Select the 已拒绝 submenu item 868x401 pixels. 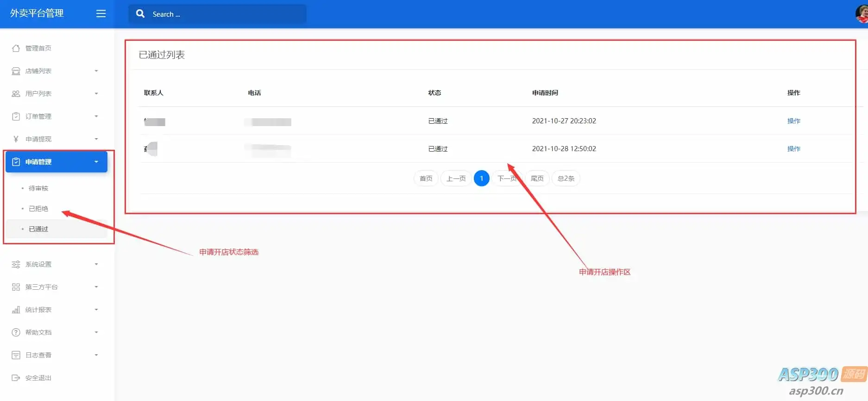pyautogui.click(x=38, y=209)
